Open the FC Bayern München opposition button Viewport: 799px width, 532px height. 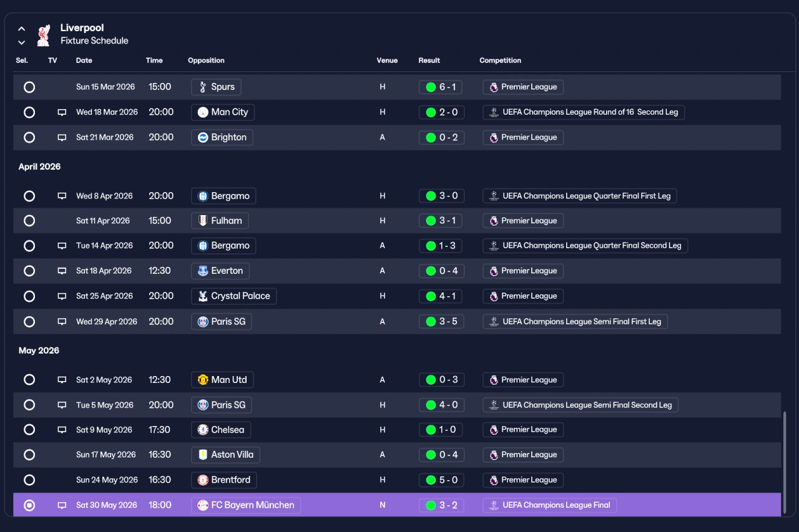coord(246,505)
